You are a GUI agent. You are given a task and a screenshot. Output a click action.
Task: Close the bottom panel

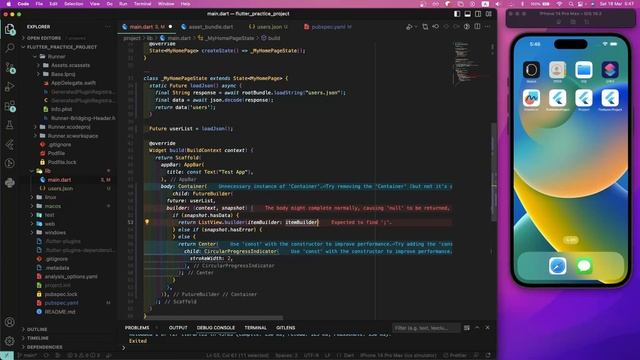pos(487,328)
